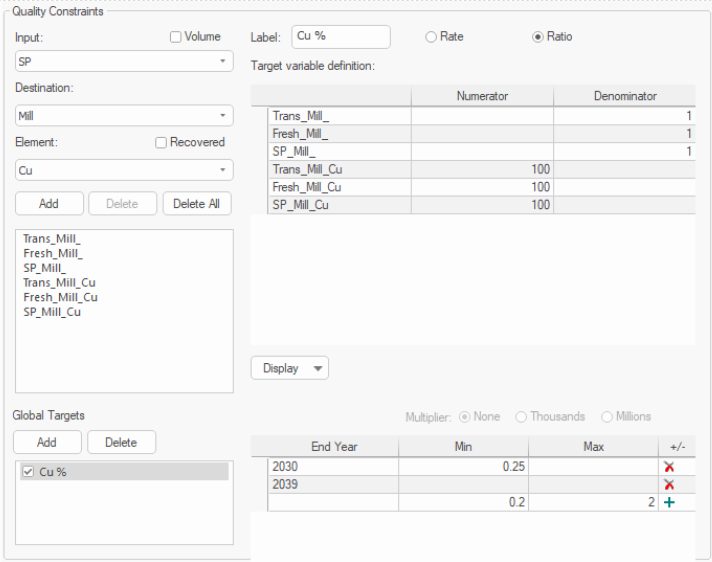Click the Label field containing Cu %

click(340, 37)
